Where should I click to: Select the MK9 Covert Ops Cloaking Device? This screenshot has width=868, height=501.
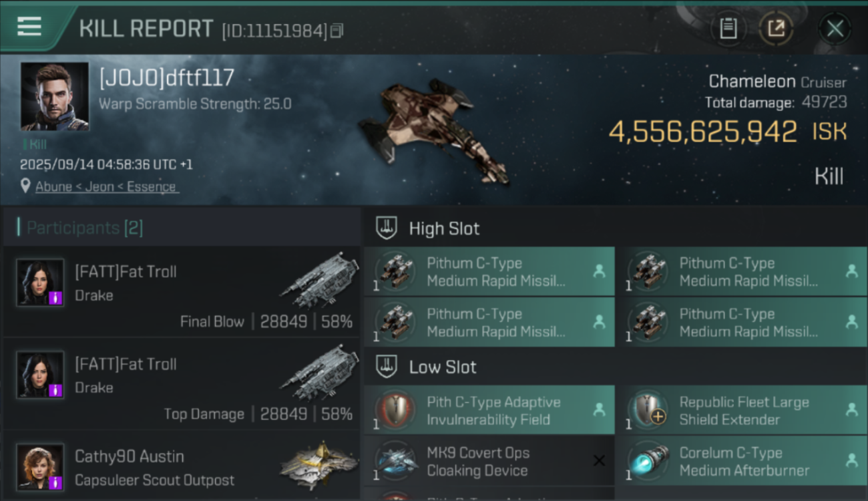[489, 462]
